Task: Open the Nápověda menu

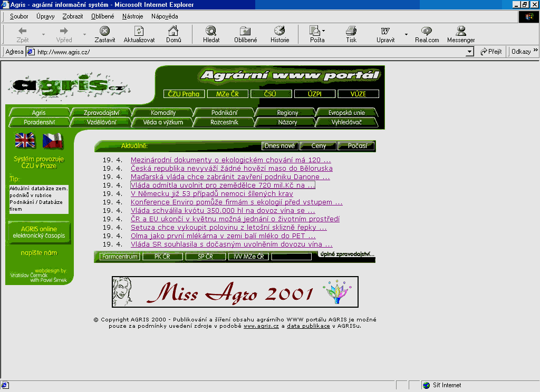Action: [x=165, y=16]
